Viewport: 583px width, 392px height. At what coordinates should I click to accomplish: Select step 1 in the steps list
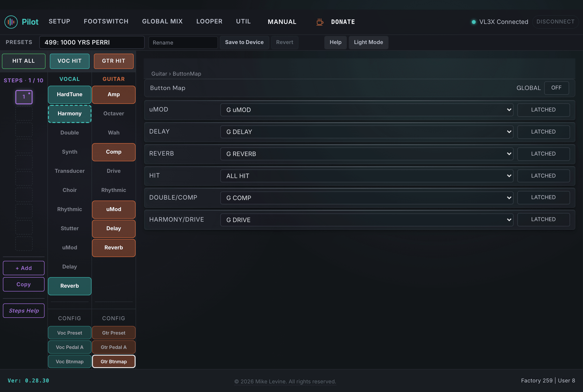(24, 97)
